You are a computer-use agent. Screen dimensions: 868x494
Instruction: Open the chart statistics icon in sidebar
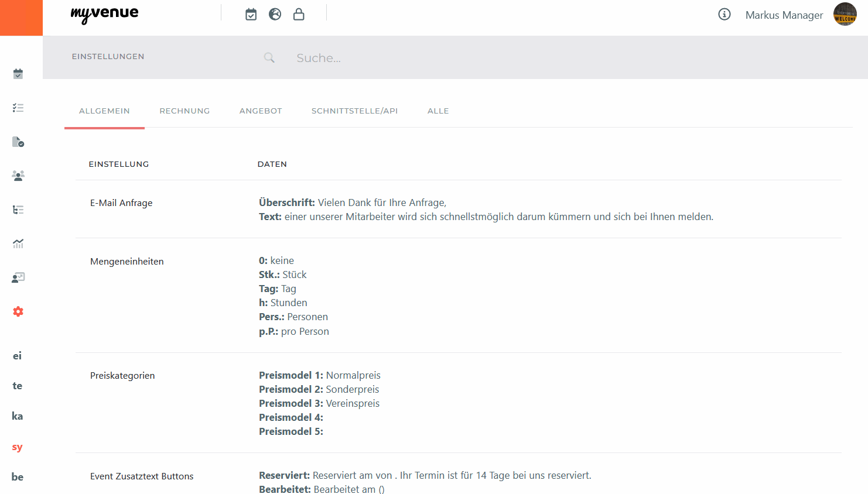[x=18, y=243]
